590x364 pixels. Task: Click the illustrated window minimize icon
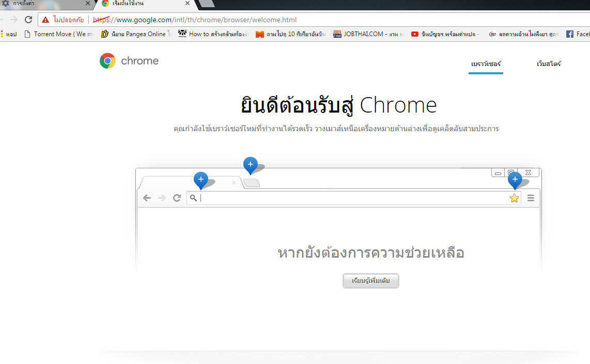498,173
